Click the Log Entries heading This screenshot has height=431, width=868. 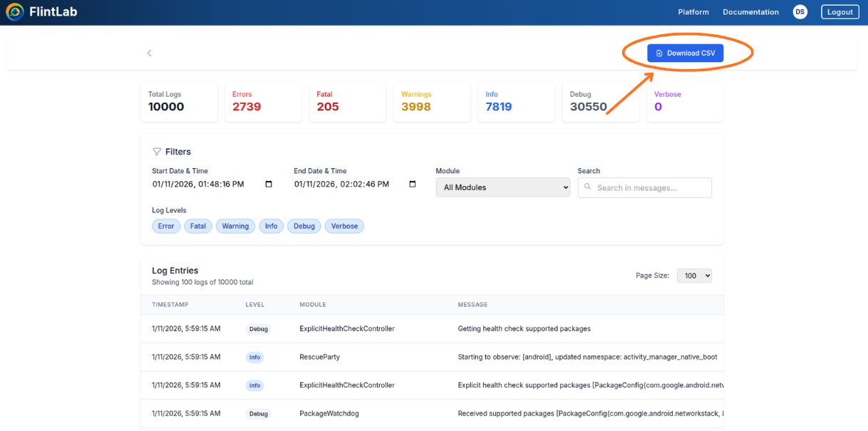pos(175,271)
